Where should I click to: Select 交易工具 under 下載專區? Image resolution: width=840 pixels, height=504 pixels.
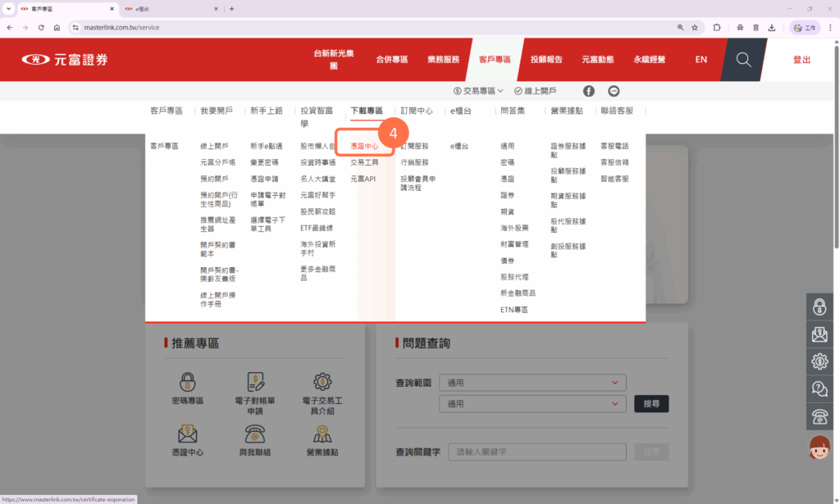[364, 162]
